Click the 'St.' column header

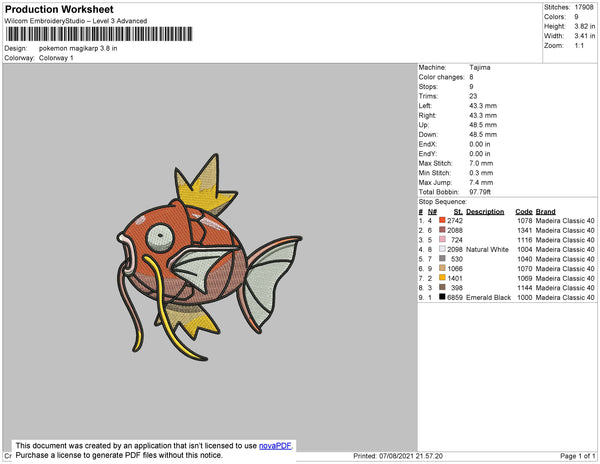pyautogui.click(x=458, y=212)
